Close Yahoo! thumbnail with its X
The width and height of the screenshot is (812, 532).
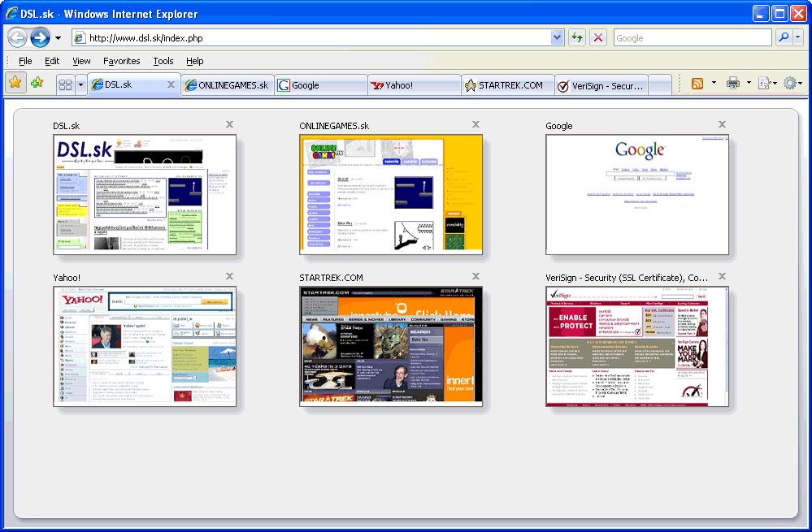[229, 276]
